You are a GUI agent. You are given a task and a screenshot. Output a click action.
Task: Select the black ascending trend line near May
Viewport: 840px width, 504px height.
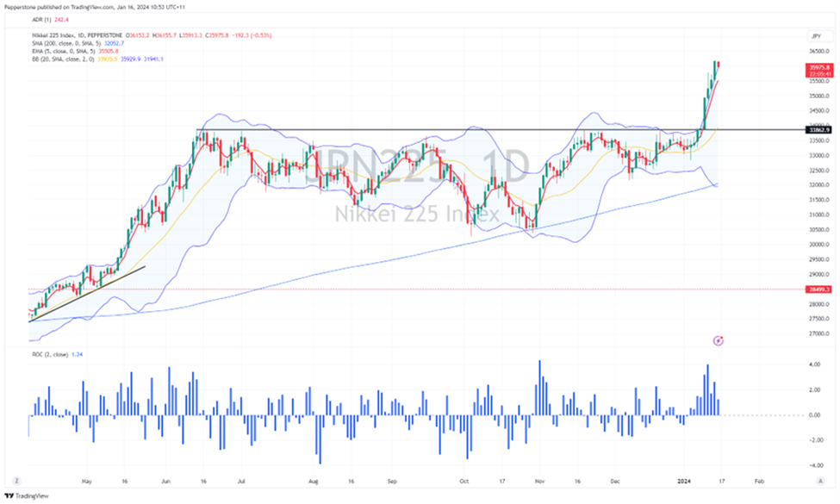tap(86, 293)
